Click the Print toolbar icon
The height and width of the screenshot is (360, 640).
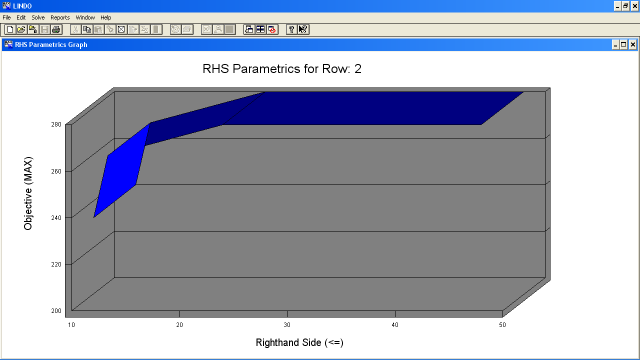(56, 29)
